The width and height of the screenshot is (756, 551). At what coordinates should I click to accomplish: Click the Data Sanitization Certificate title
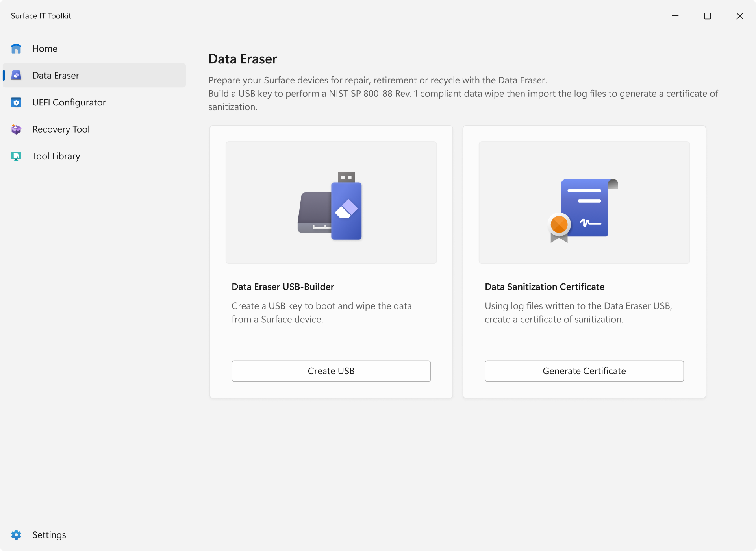tap(545, 287)
